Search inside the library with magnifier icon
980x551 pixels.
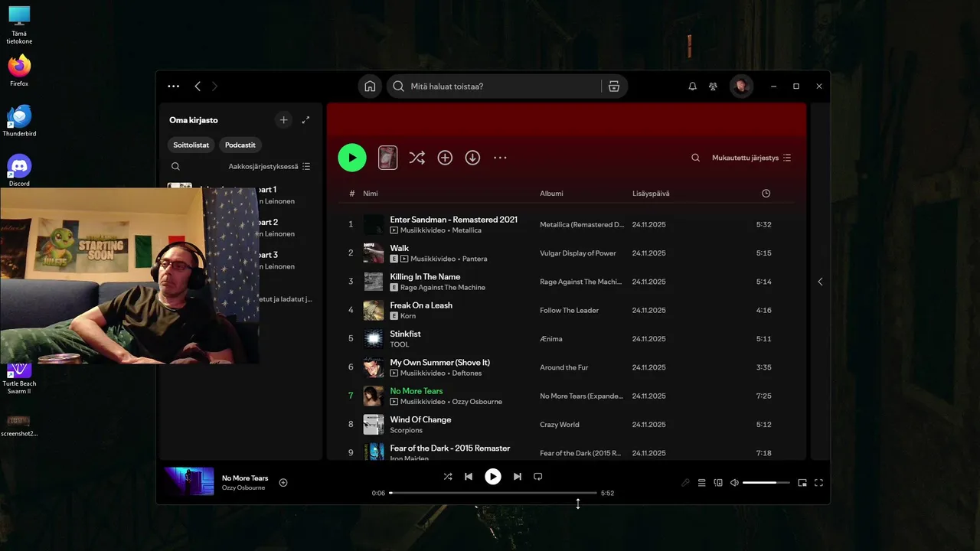[175, 166]
